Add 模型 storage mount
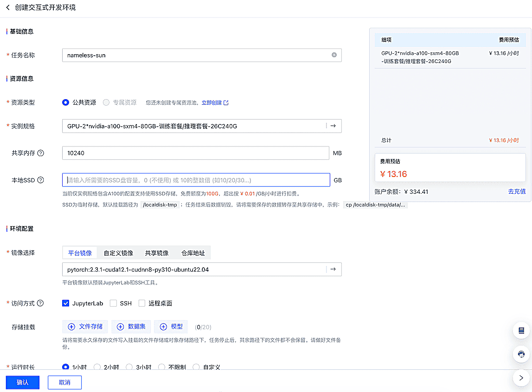 (x=171, y=327)
